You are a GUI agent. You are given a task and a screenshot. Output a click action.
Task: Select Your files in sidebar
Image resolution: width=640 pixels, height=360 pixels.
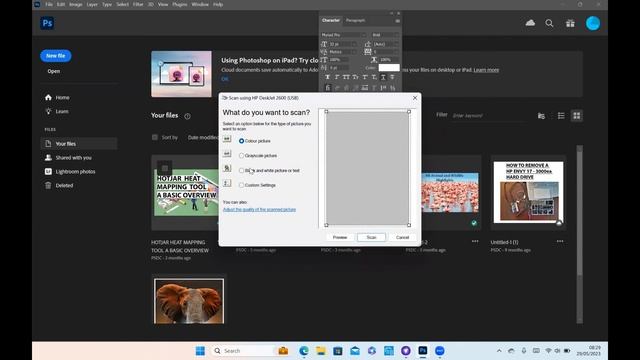point(79,144)
